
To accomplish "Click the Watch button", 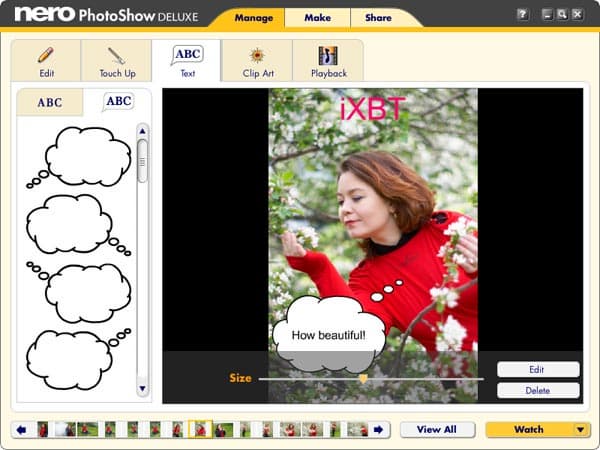I will 529,430.
